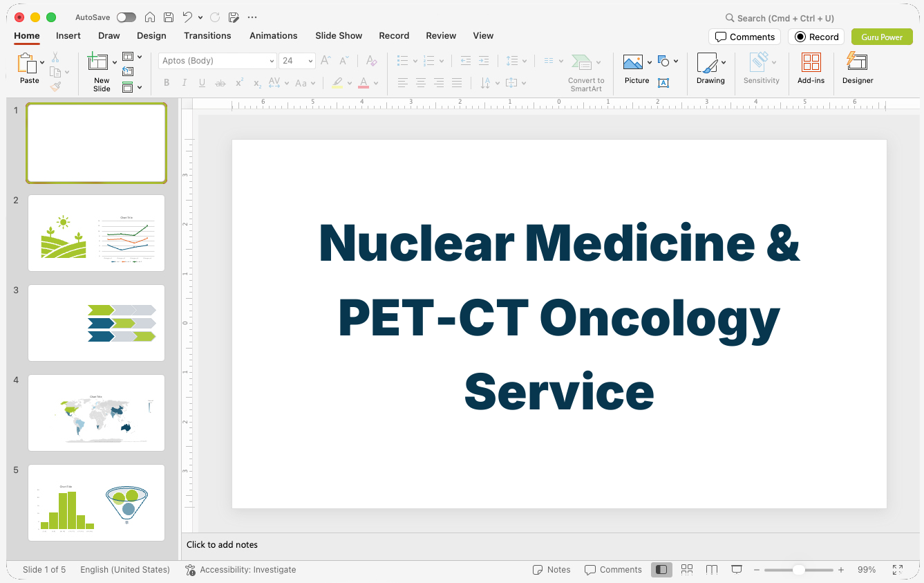Toggle superscript formatting

[239, 83]
